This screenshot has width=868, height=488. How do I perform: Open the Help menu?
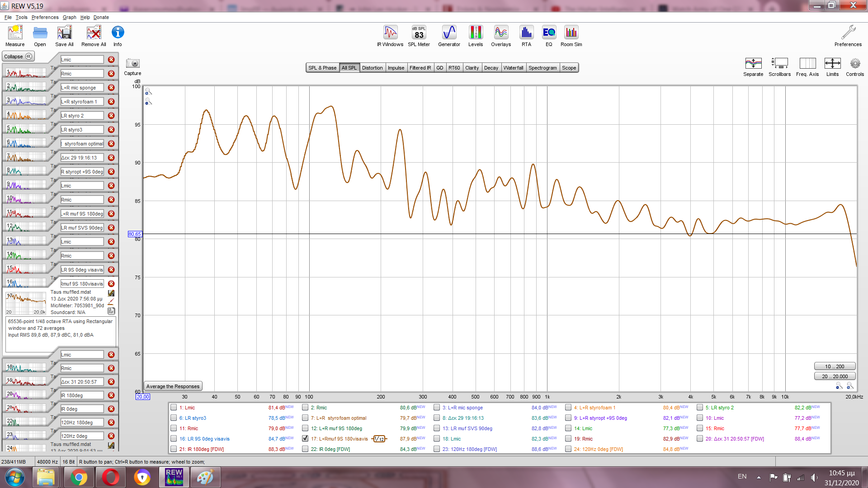pos(85,17)
